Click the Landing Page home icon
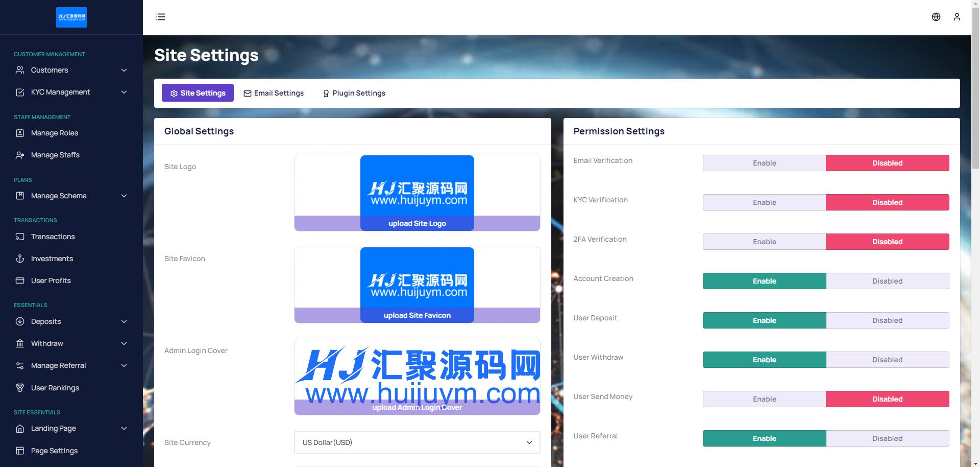 coord(20,429)
